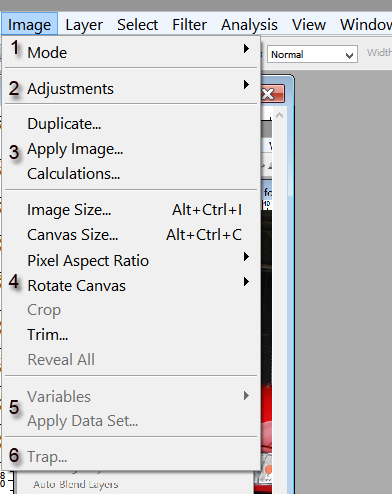The height and width of the screenshot is (494, 392).
Task: Open the Normal style dropdown
Action: tap(312, 54)
